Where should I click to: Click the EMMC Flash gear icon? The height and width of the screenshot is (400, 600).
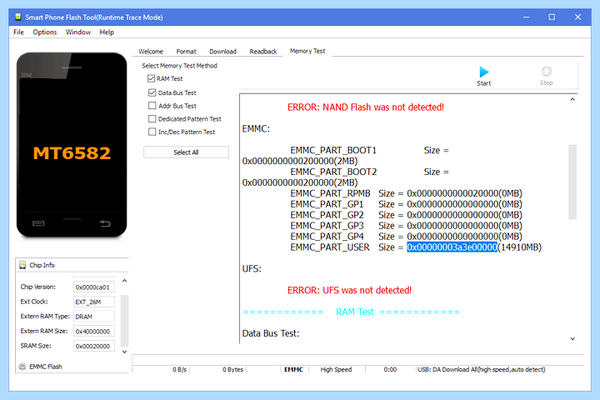click(x=22, y=366)
